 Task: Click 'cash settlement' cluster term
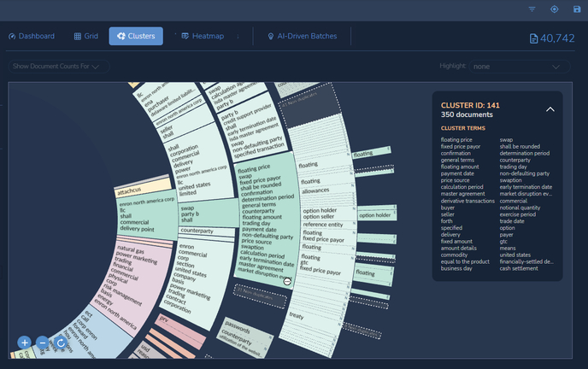519,268
